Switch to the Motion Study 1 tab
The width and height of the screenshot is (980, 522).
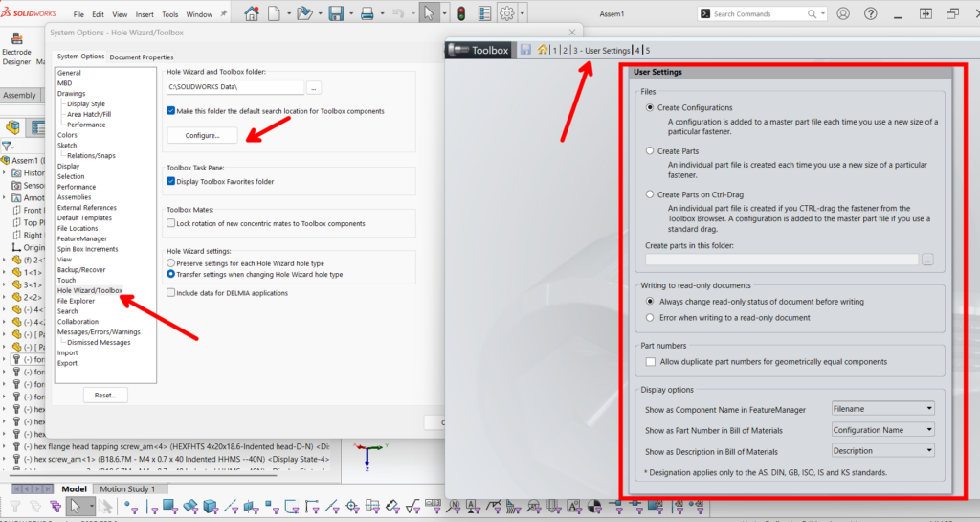pyautogui.click(x=127, y=488)
